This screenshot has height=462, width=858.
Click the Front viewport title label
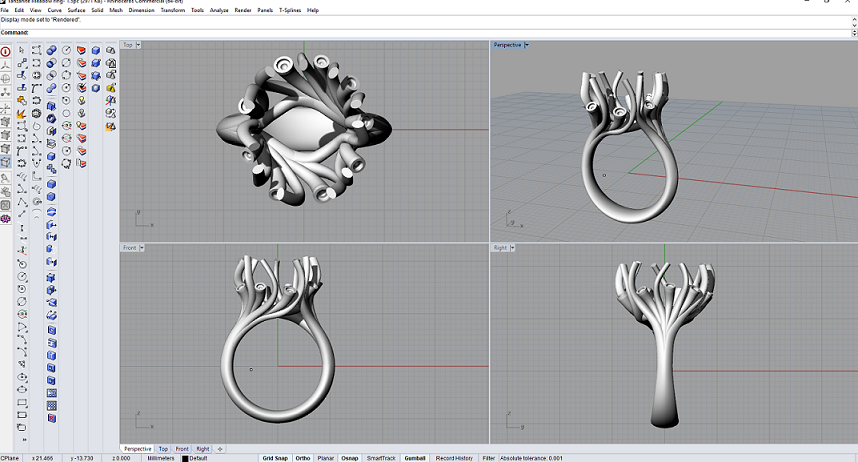coord(130,248)
